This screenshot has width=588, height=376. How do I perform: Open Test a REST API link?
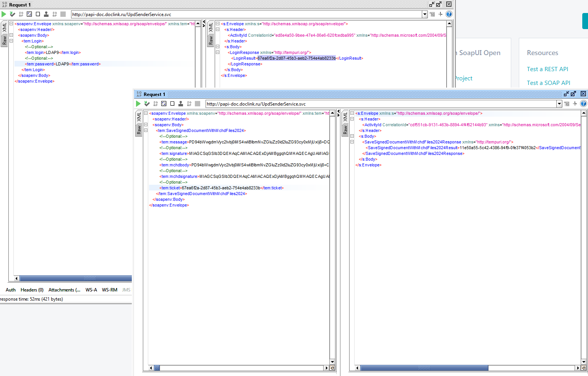tap(548, 69)
